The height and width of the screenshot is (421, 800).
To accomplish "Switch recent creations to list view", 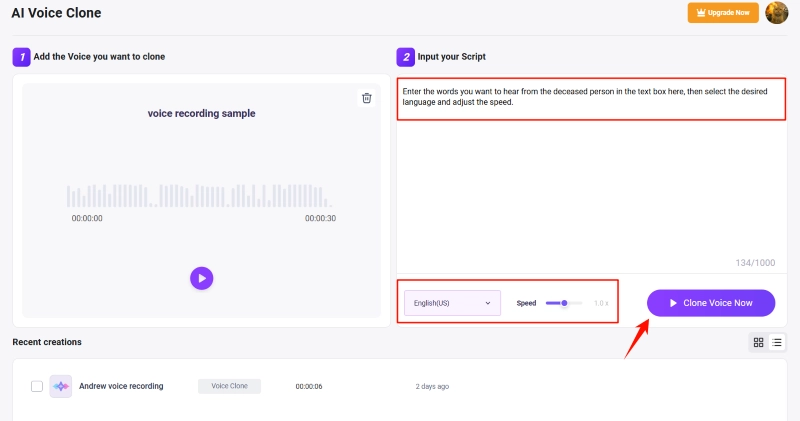I will tap(777, 342).
